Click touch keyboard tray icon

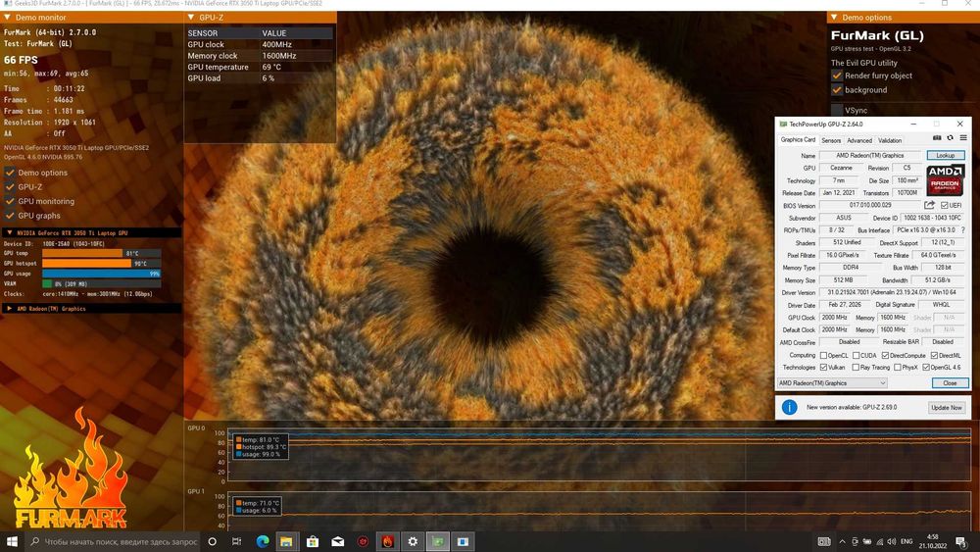tap(824, 541)
